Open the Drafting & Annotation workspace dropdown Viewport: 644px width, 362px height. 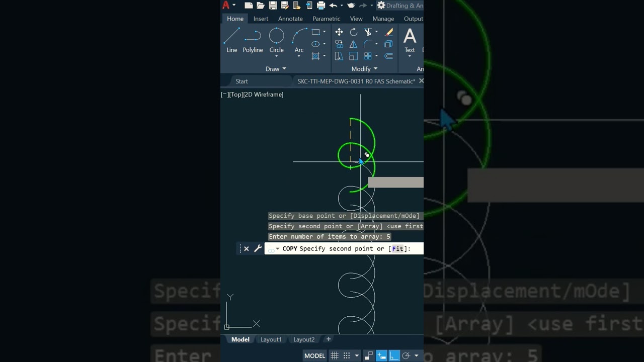(x=400, y=6)
